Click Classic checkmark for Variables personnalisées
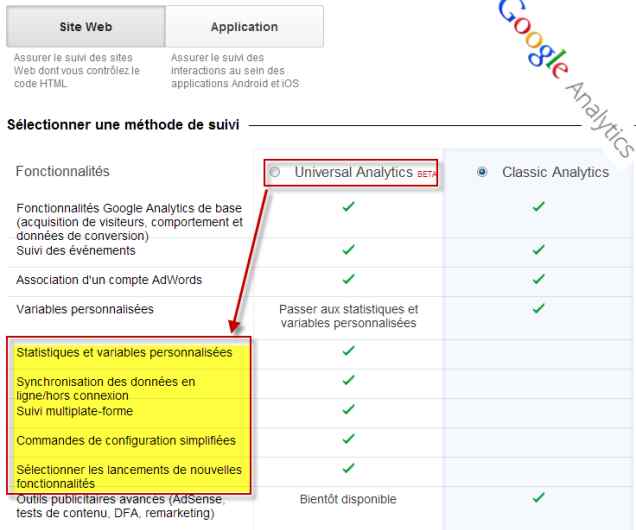 pos(538,309)
